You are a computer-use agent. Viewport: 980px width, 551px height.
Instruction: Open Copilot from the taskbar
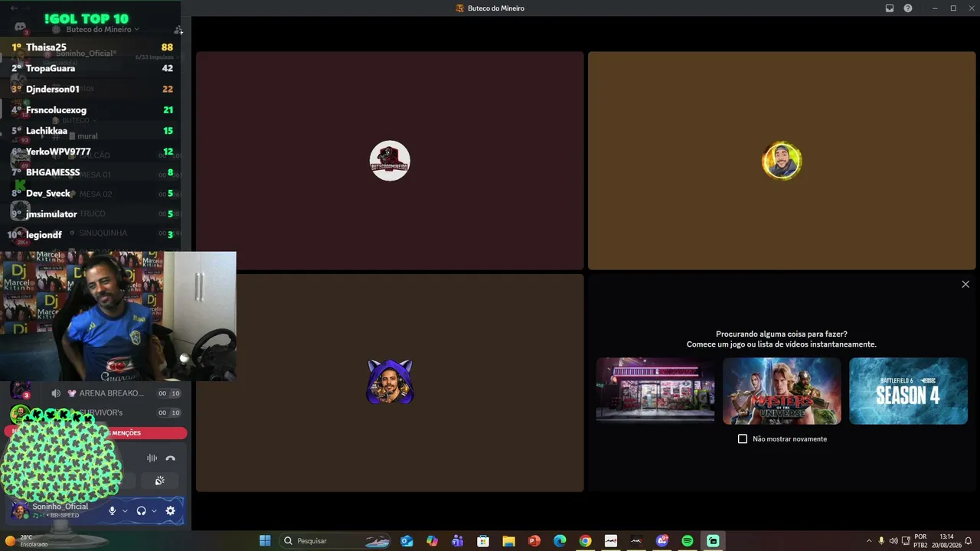click(x=433, y=541)
